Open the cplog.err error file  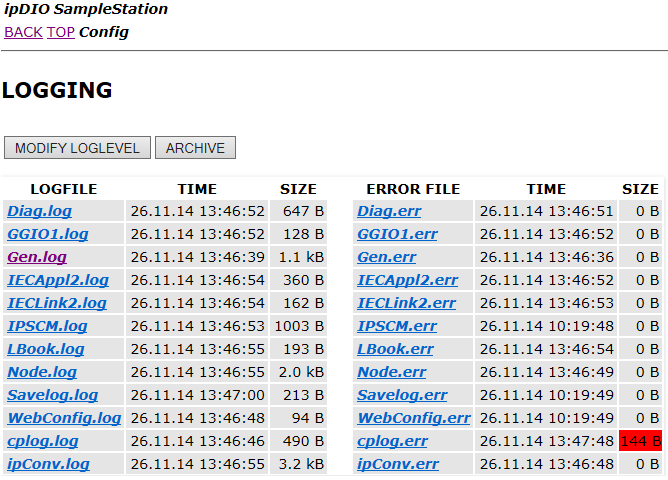pyautogui.click(x=392, y=441)
